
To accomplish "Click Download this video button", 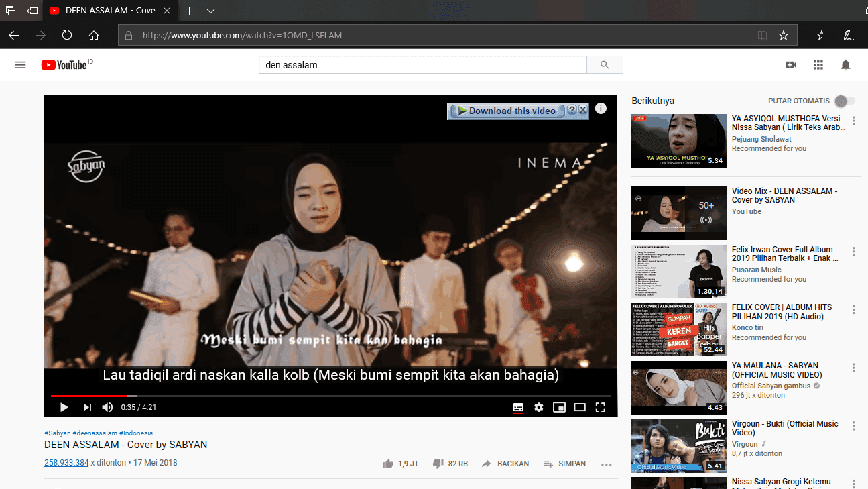I will [x=507, y=111].
